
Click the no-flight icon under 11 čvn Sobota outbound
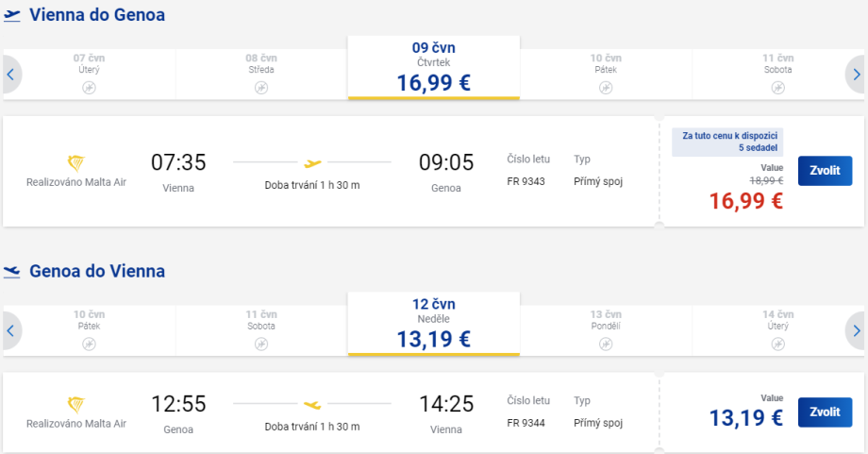[x=777, y=88]
